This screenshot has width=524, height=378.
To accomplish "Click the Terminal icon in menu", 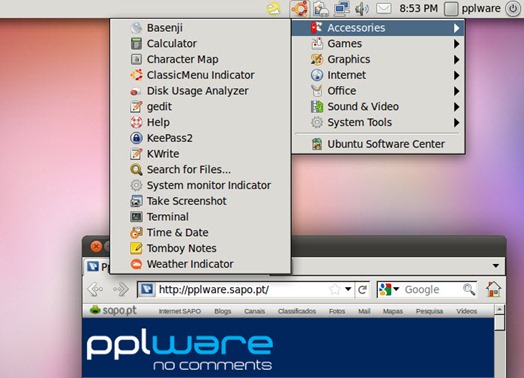I will tap(136, 217).
